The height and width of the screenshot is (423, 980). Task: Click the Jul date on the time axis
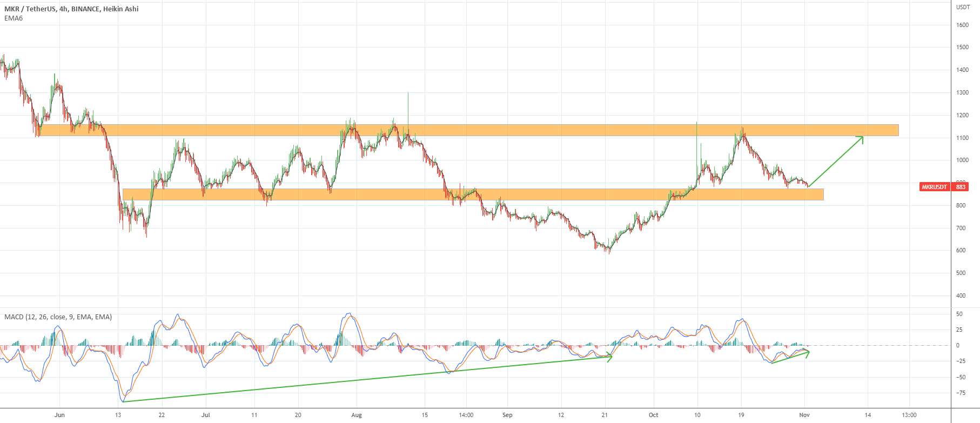click(205, 415)
